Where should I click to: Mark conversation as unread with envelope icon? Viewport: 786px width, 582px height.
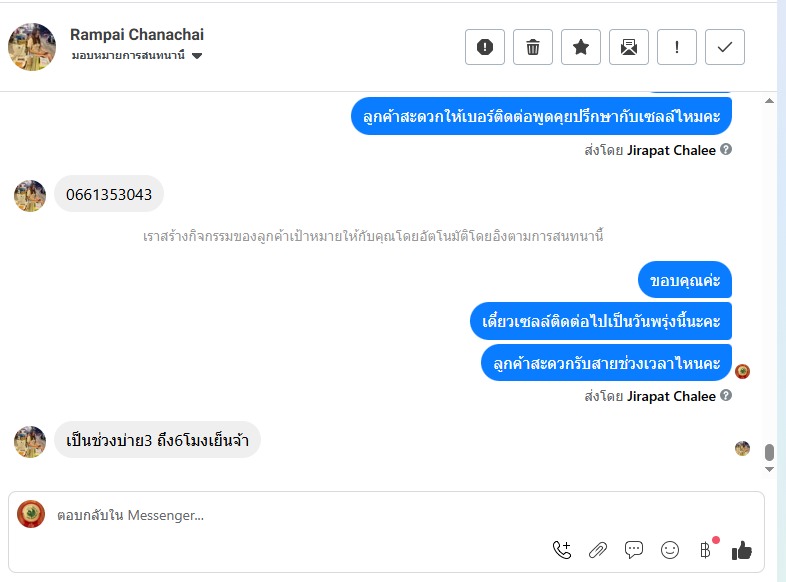(629, 47)
